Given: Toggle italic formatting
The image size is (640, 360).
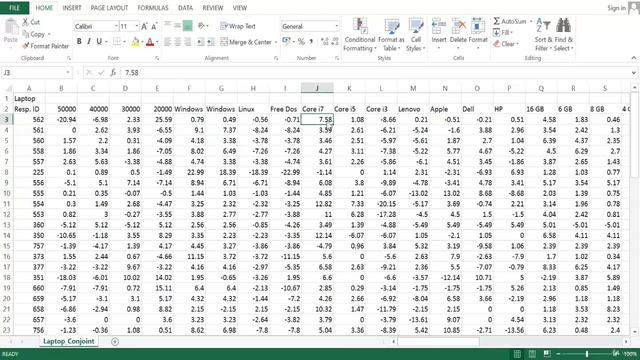Looking at the screenshot, I should point(89,42).
